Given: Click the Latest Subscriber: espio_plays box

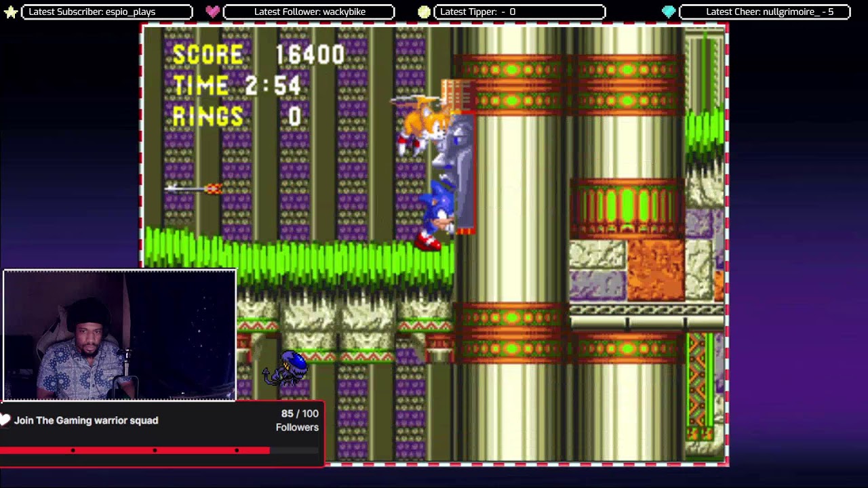Looking at the screenshot, I should click(107, 12).
